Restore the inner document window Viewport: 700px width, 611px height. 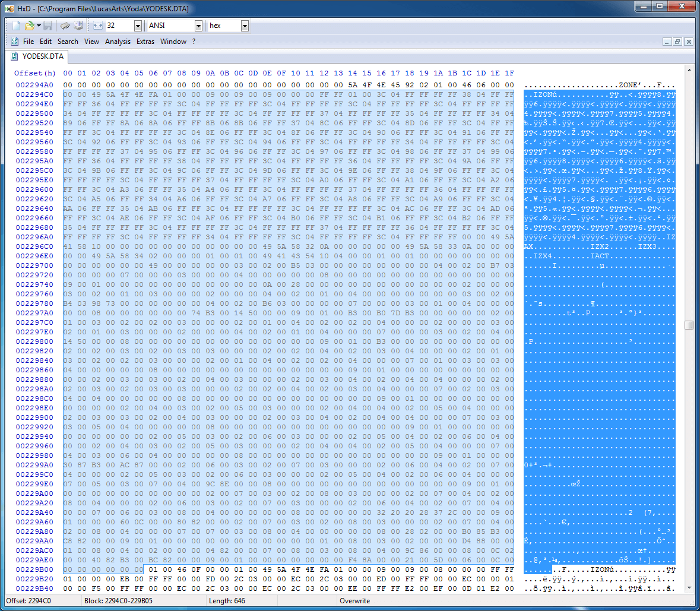[677, 42]
